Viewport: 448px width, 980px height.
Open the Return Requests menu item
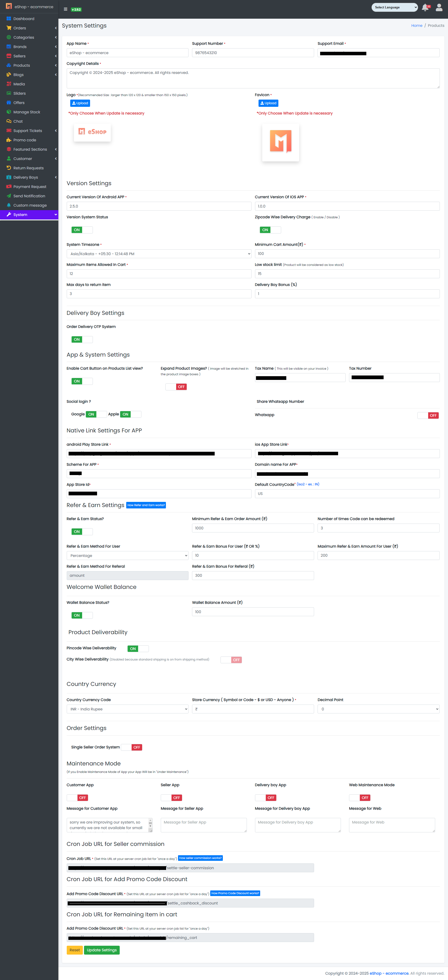point(28,168)
